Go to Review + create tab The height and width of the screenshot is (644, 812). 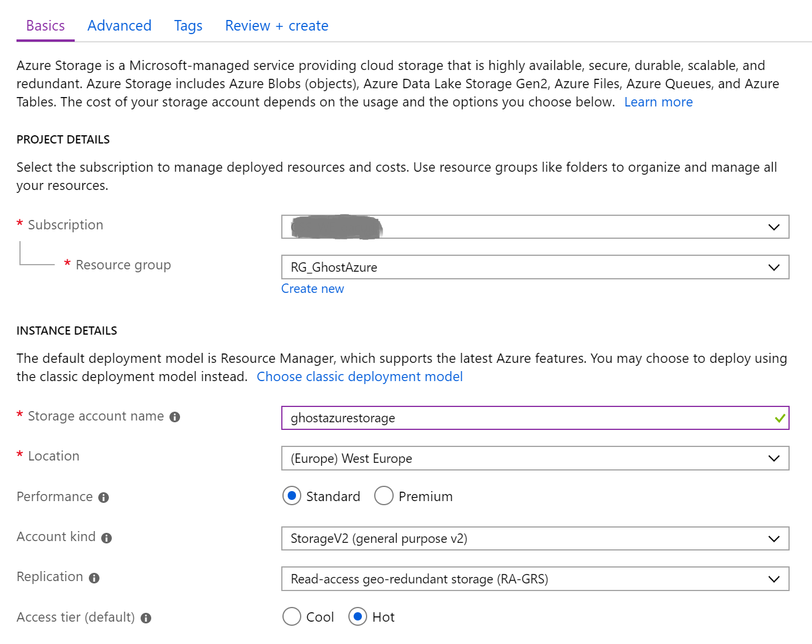277,26
